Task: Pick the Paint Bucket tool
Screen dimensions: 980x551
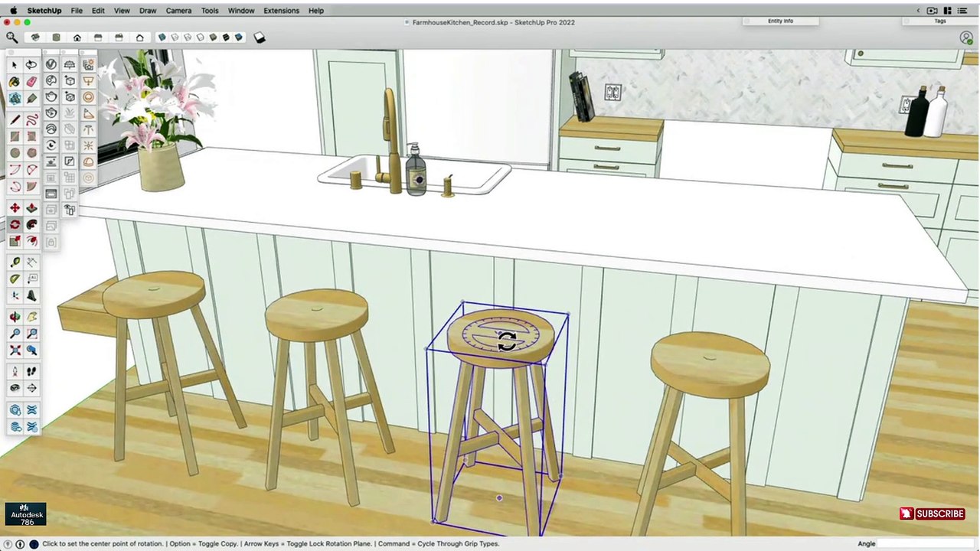Action: [x=15, y=82]
